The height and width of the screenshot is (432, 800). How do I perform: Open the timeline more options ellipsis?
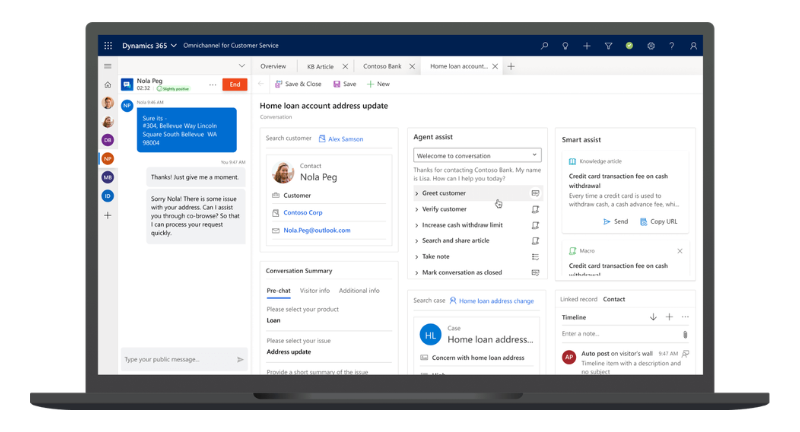685,317
